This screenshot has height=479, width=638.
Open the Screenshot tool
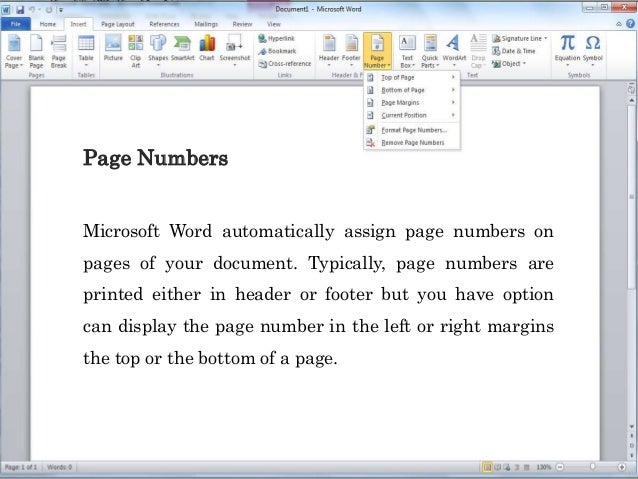(x=235, y=51)
